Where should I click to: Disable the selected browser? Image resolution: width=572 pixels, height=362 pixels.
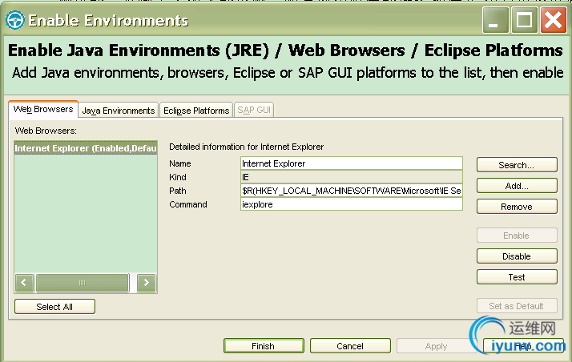(517, 256)
